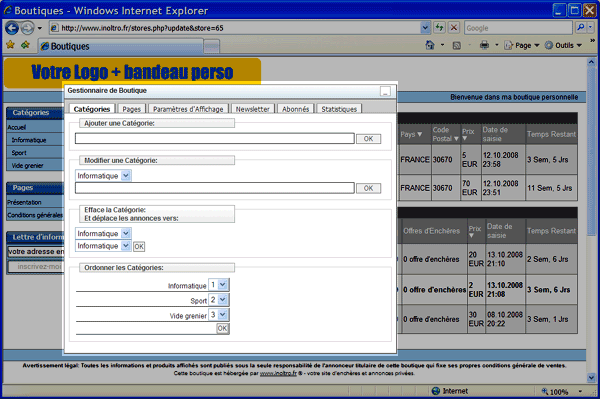
Task: Click the page scrollbar down arrow
Action: pos(591,378)
